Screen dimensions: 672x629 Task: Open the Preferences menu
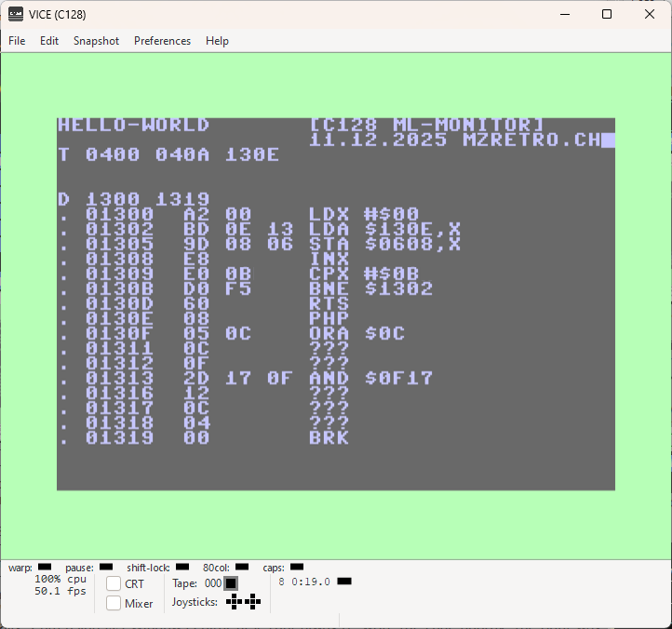pos(163,41)
